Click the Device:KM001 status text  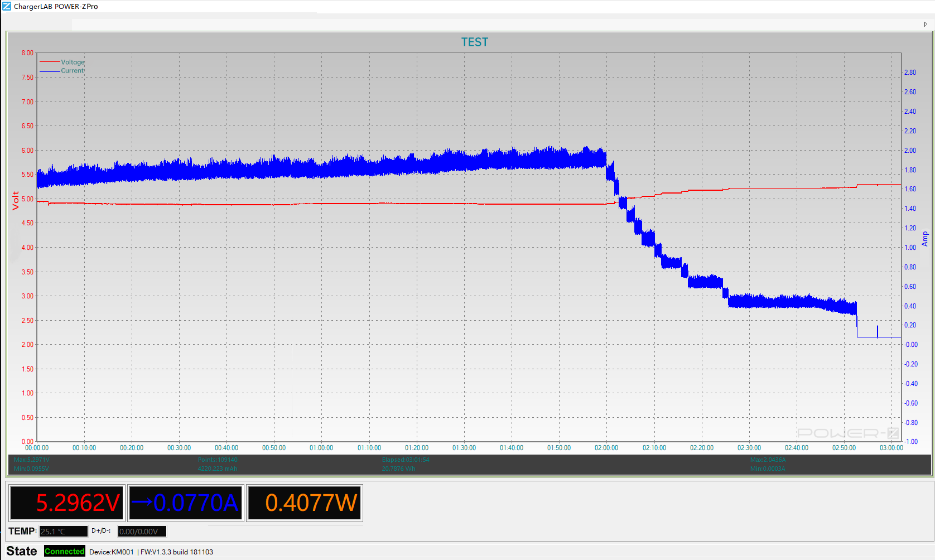112,552
